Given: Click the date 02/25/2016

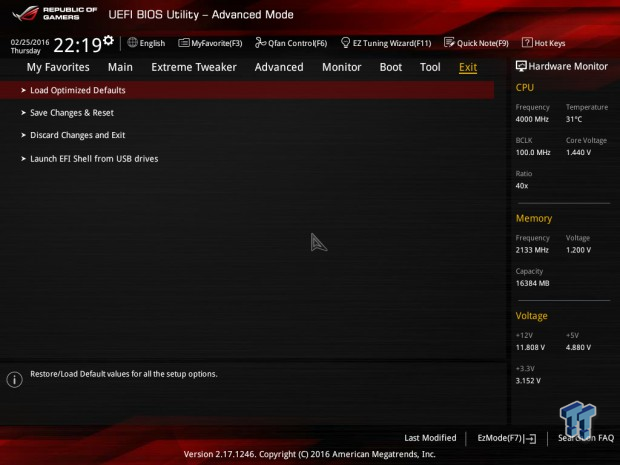Looking at the screenshot, I should tap(30, 42).
